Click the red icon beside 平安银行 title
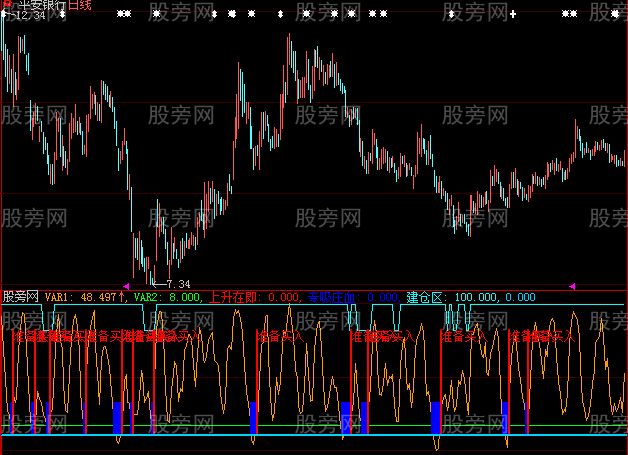 click(6, 5)
